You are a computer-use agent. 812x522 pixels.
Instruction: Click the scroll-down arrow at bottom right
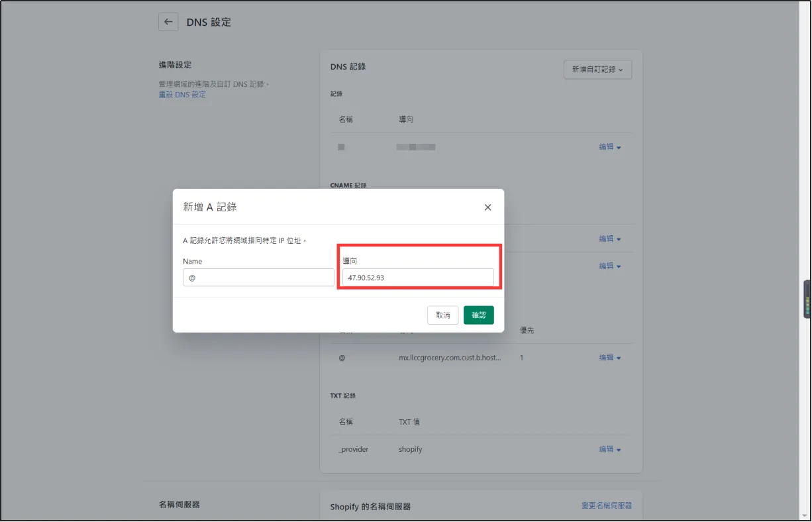[806, 515]
